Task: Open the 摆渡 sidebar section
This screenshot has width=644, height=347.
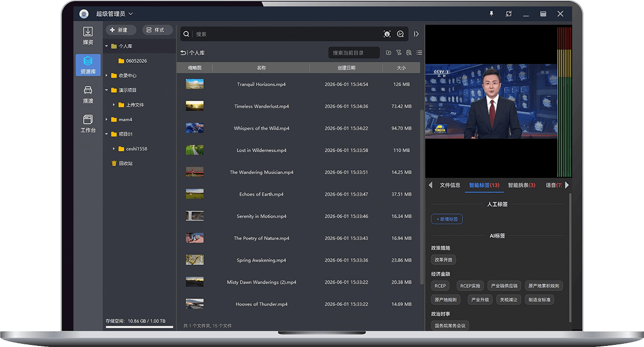Action: coord(88,94)
